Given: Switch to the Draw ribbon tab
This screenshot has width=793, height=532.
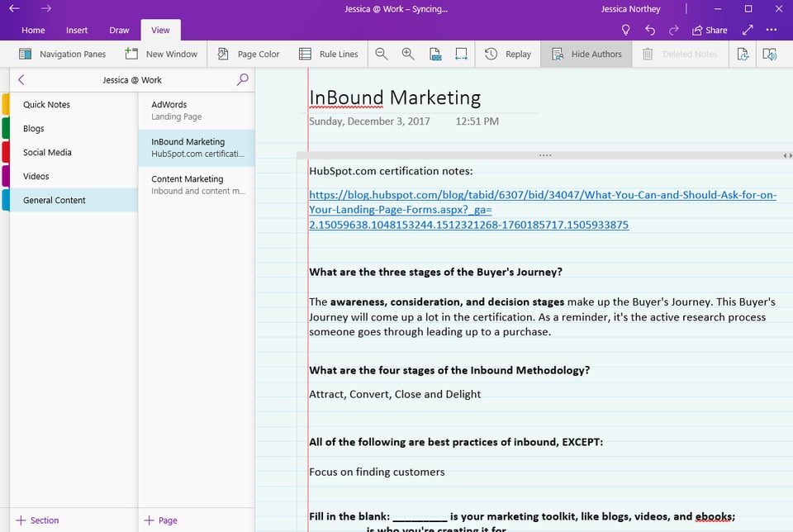Looking at the screenshot, I should pyautogui.click(x=119, y=30).
